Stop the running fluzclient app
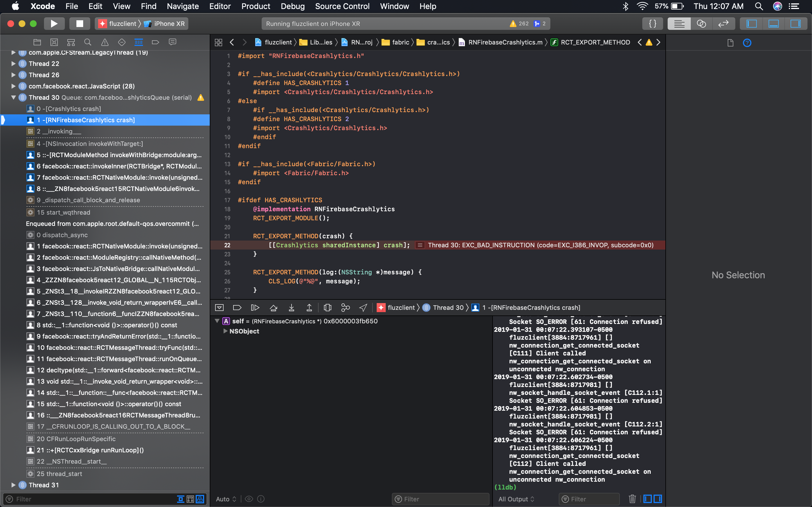 coord(80,23)
